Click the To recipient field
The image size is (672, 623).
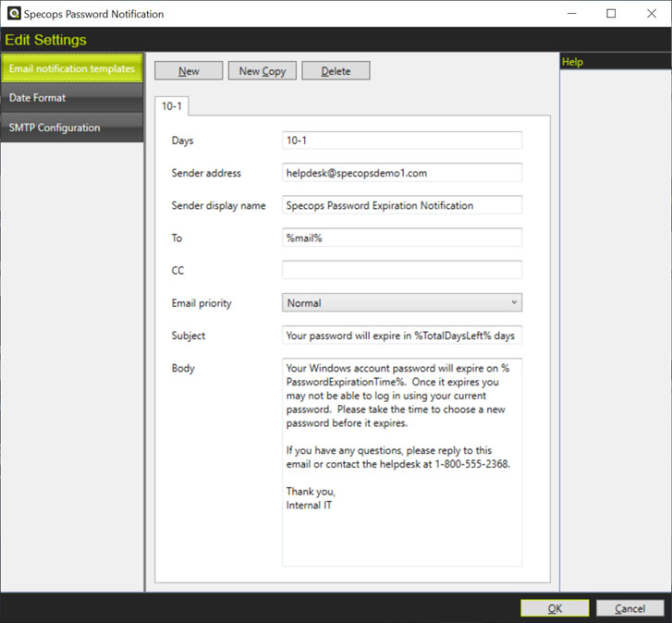click(x=401, y=238)
